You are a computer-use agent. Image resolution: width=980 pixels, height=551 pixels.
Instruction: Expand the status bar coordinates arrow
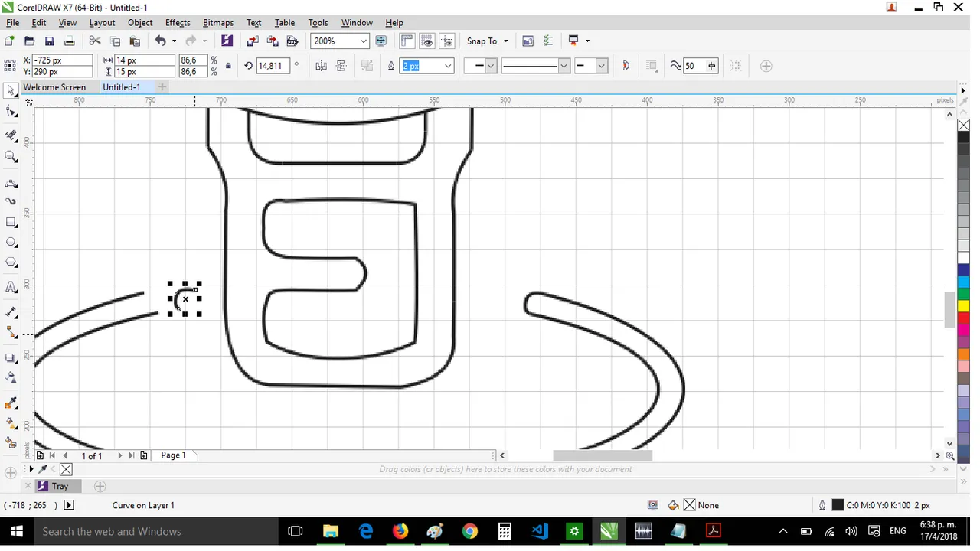click(x=69, y=505)
